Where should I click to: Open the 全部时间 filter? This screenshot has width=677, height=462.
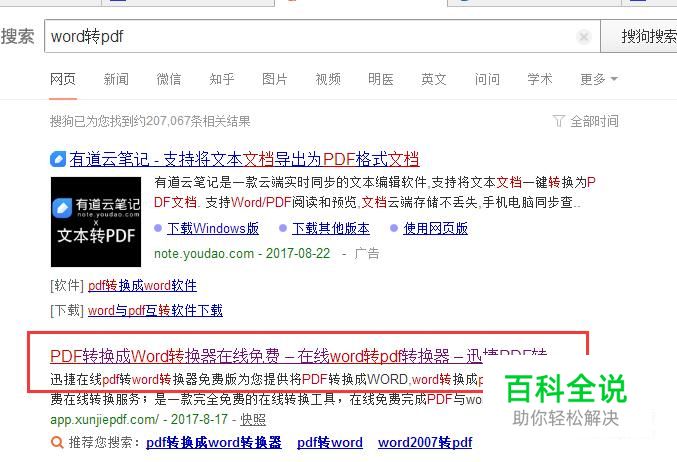594,121
